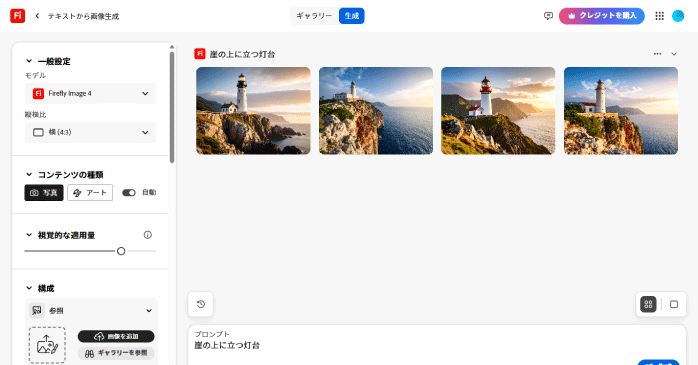Open the first lighthouse thumbnail
The height and width of the screenshot is (365, 698).
[253, 111]
